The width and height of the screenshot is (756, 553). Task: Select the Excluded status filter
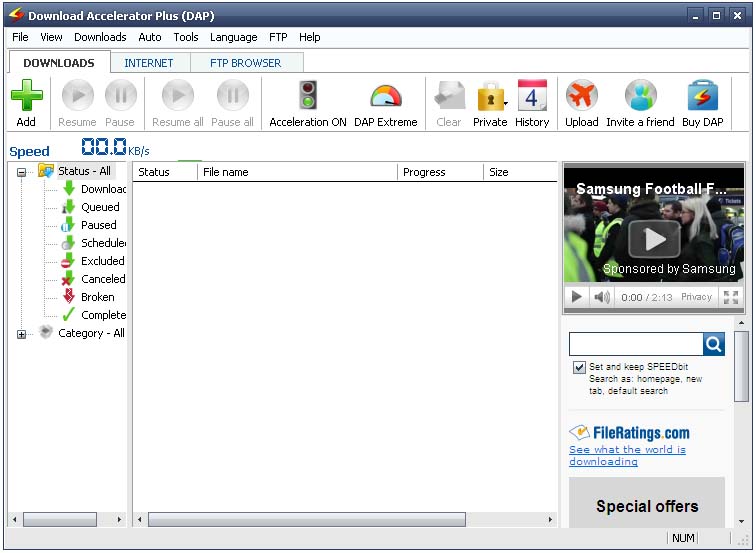pyautogui.click(x=94, y=261)
